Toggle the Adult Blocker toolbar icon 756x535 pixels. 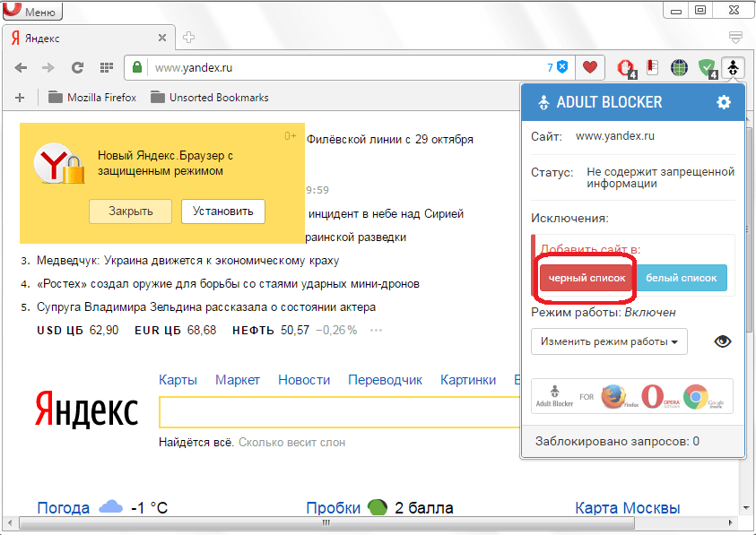coord(733,68)
